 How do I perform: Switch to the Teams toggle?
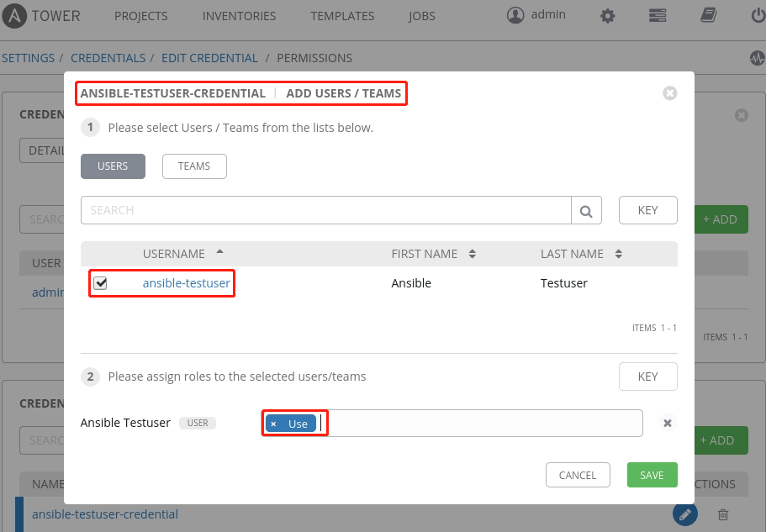pos(193,166)
